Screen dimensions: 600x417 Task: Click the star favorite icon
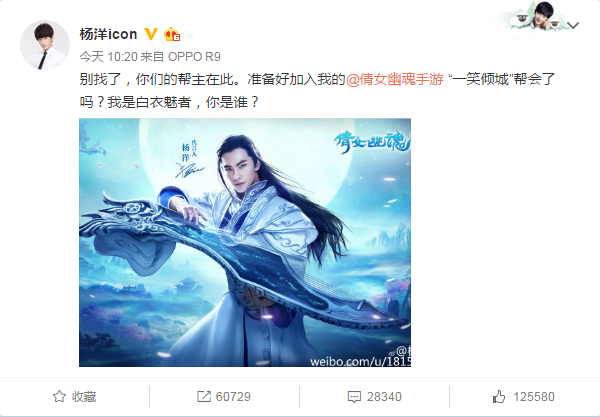click(x=59, y=396)
